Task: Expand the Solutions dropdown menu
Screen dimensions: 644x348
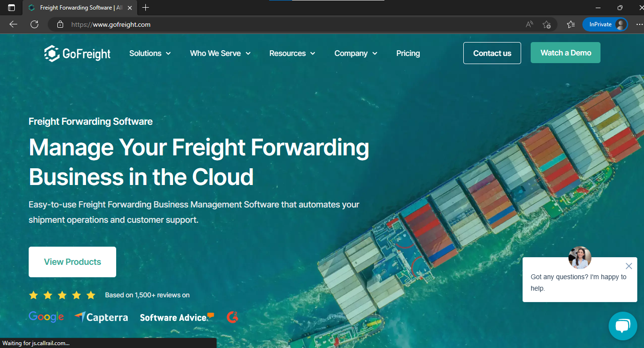Action: [x=150, y=54]
